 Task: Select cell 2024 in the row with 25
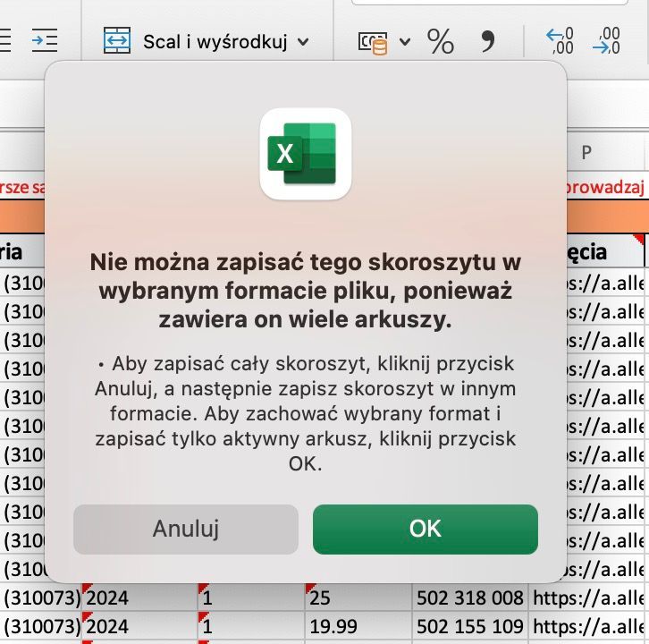(139, 597)
